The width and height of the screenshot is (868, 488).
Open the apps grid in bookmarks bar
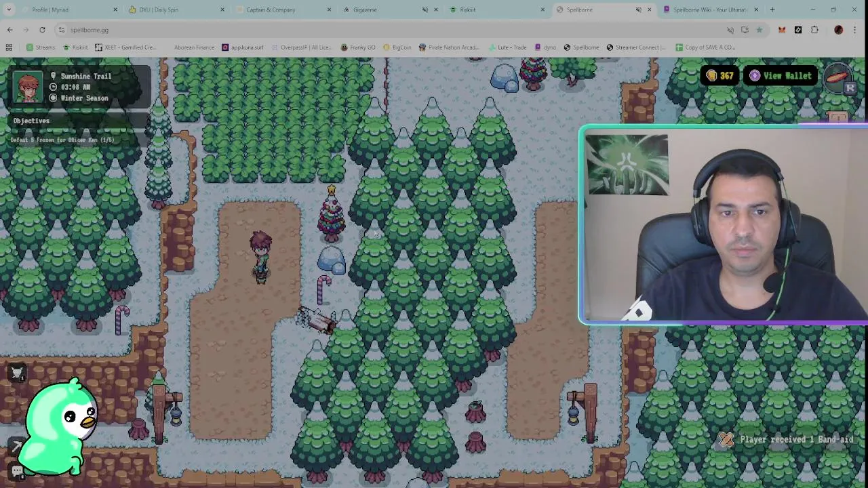(x=9, y=47)
